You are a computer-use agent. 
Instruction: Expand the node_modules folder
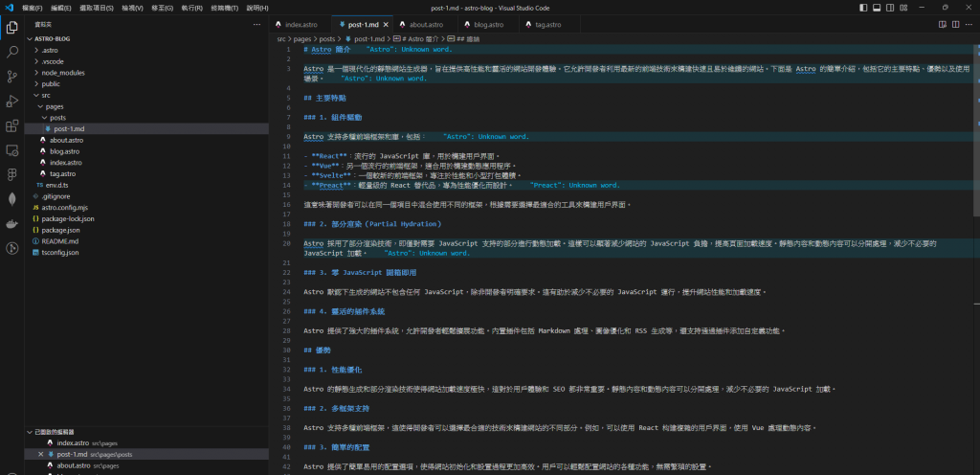(36, 73)
